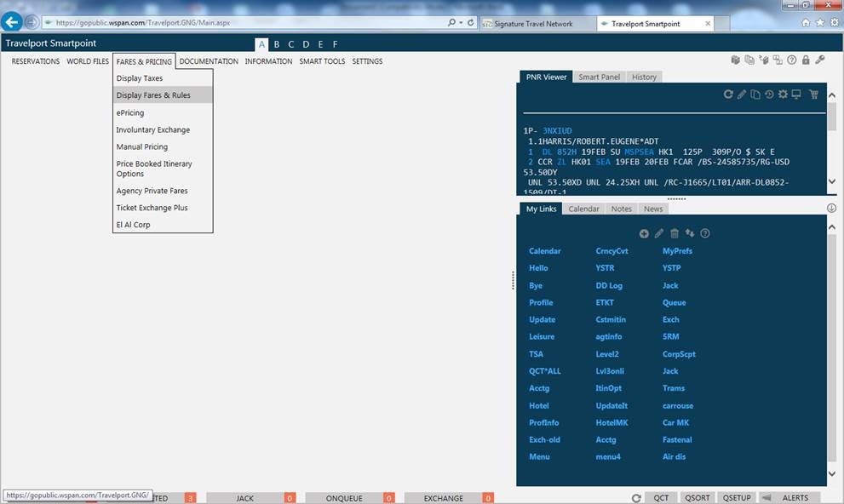Click the My Links scroll-down arrow
This screenshot has width=844, height=504.
(831, 474)
